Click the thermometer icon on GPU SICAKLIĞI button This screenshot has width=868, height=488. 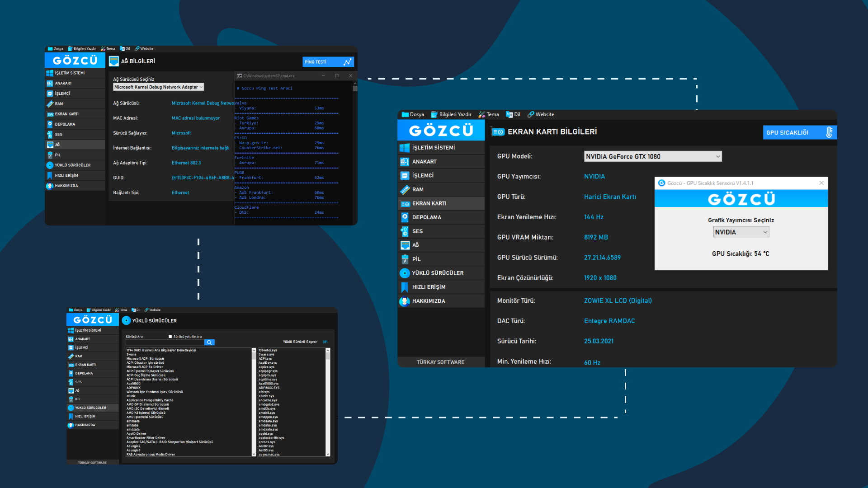(x=829, y=132)
